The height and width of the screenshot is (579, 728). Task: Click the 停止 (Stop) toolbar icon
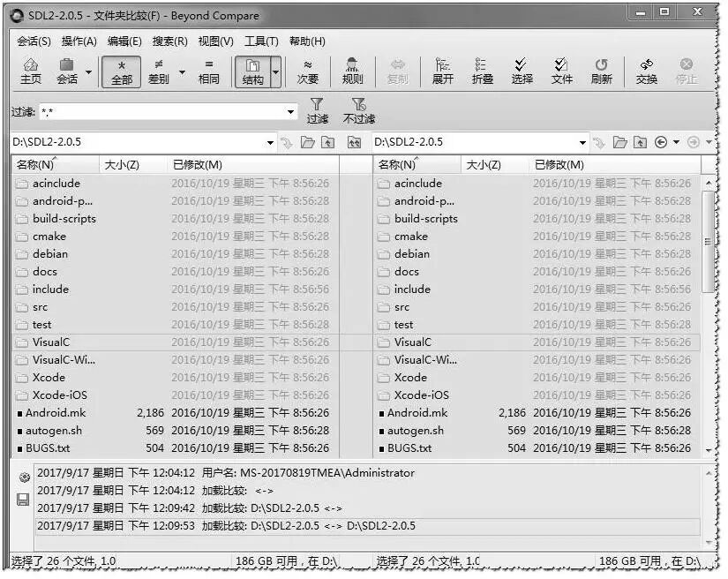tap(687, 71)
